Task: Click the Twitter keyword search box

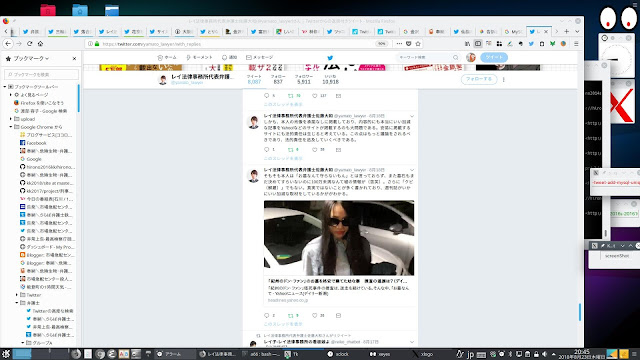Action: coord(428,58)
